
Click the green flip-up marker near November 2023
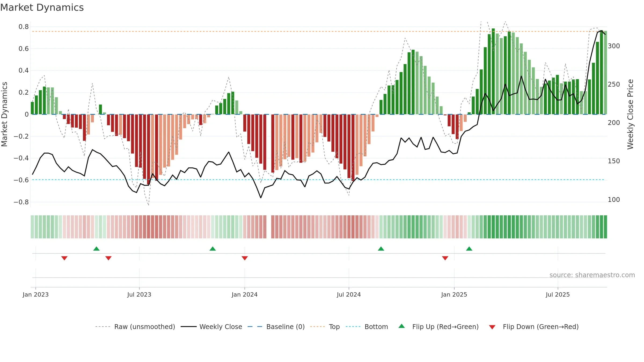tap(213, 249)
